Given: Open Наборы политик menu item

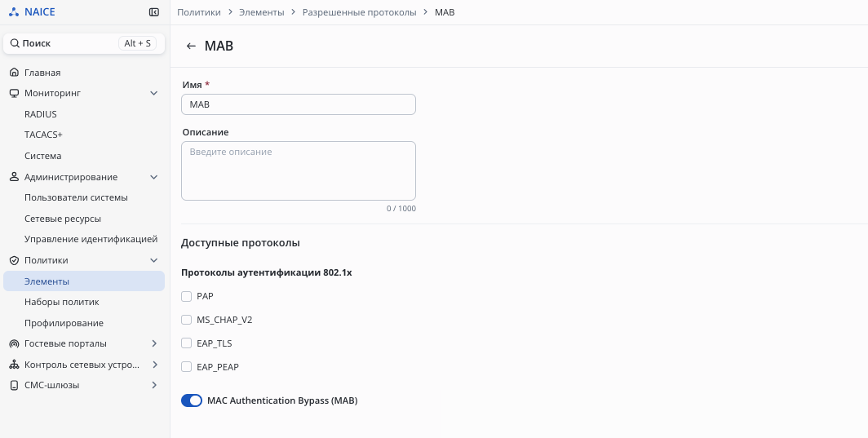Looking at the screenshot, I should [x=61, y=302].
